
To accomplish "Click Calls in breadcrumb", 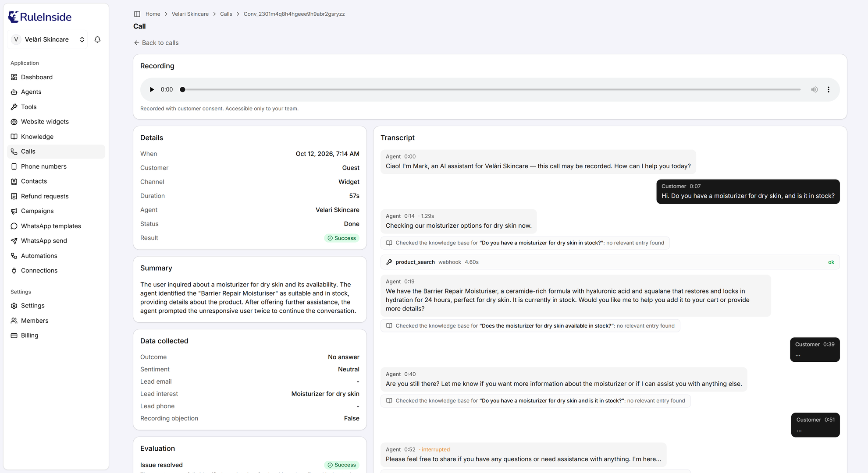I will tap(226, 14).
